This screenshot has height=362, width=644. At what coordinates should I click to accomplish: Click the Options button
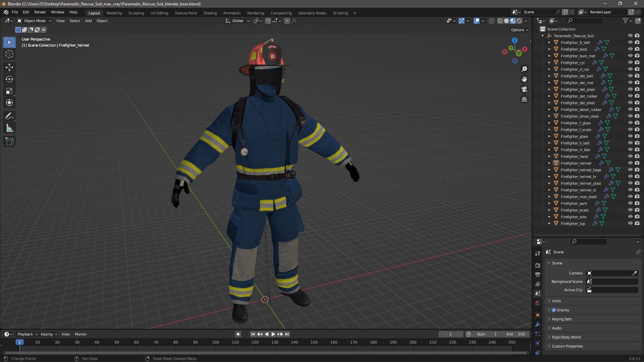(520, 30)
